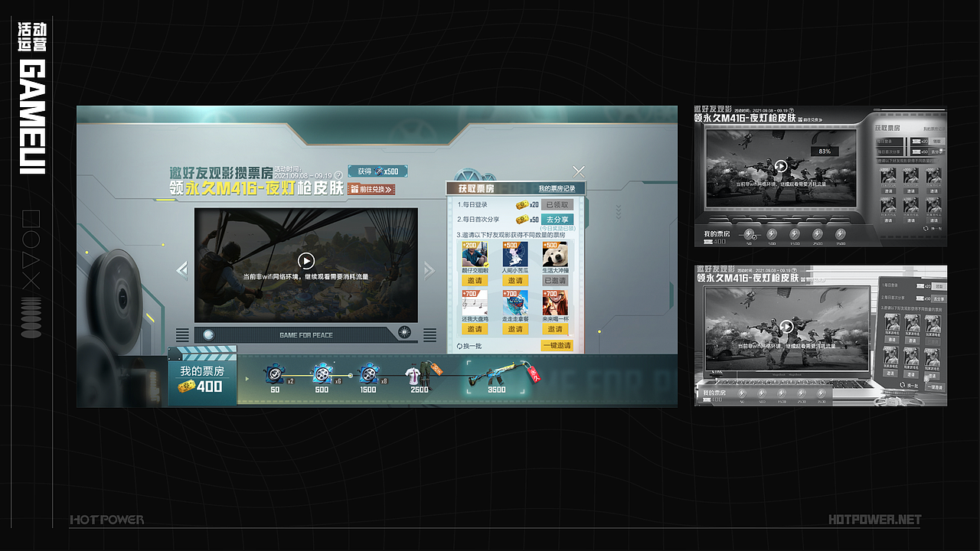The width and height of the screenshot is (980, 551).
Task: Select 50 lightning milestone in bottom mockup
Action: point(742,393)
